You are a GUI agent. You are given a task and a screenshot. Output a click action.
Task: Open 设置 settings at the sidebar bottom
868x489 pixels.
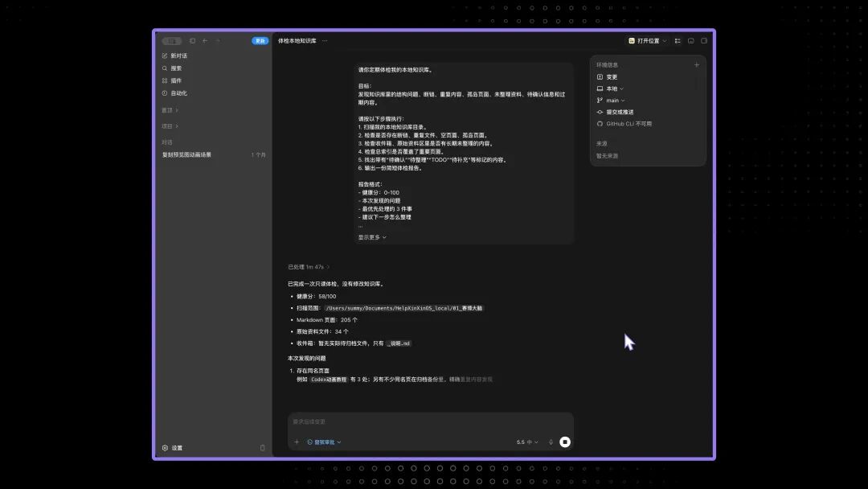tap(172, 448)
